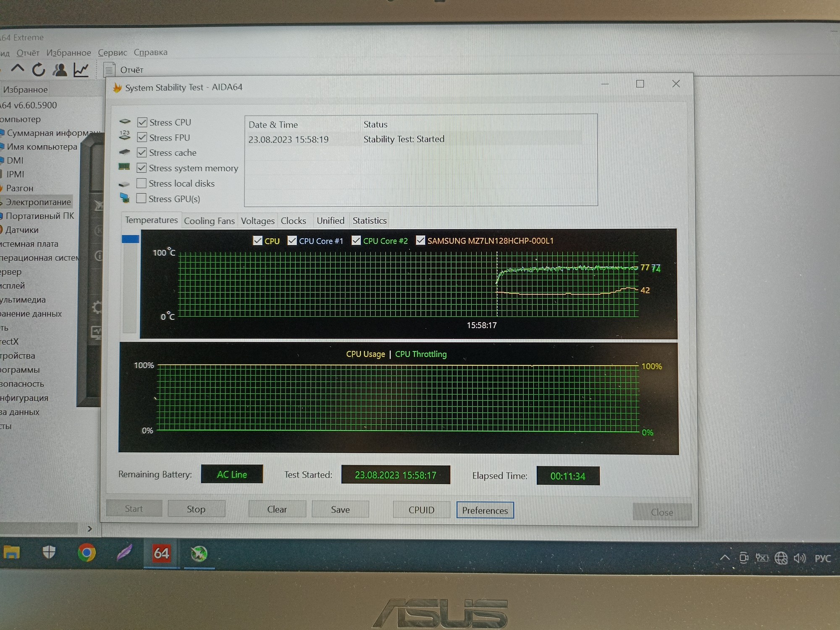
Task: Toggle the Stress CPU checkbox
Action: [142, 122]
